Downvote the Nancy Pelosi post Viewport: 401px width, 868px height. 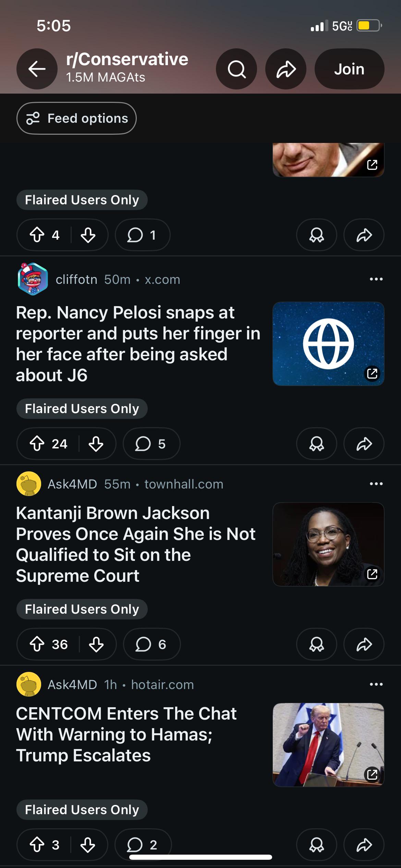click(x=96, y=444)
